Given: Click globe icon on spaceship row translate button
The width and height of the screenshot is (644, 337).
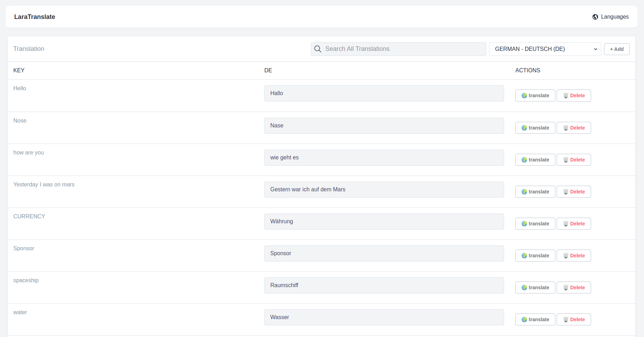Looking at the screenshot, I should [x=524, y=288].
